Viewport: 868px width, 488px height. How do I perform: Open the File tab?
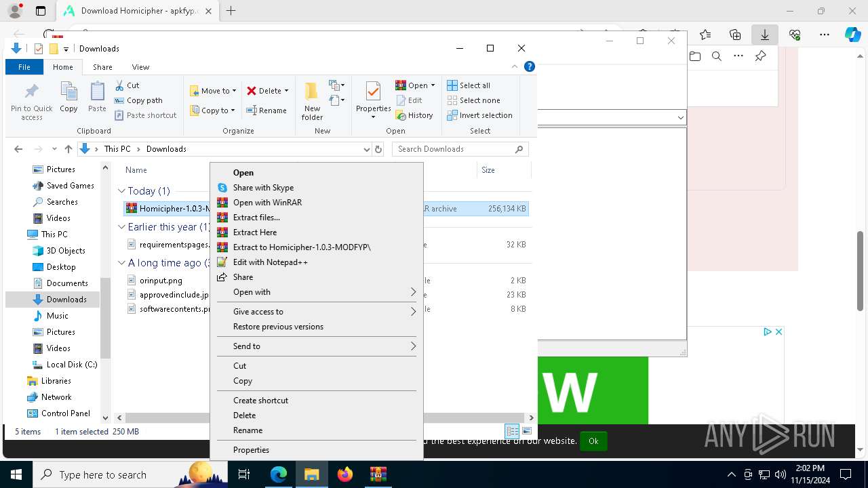coord(24,67)
